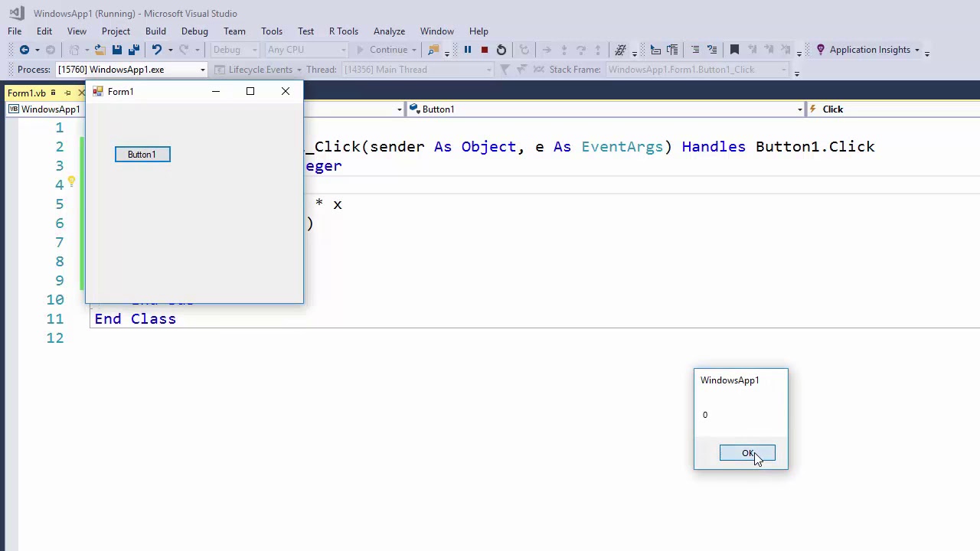
Task: Click the WindowsApp1 message box title
Action: [730, 380]
